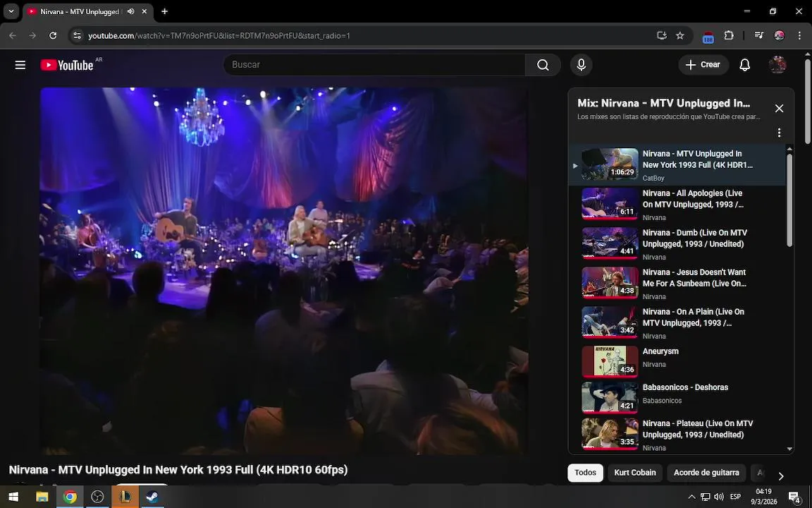Open the notifications bell
Viewport: 812px width, 508px height.
tap(744, 65)
